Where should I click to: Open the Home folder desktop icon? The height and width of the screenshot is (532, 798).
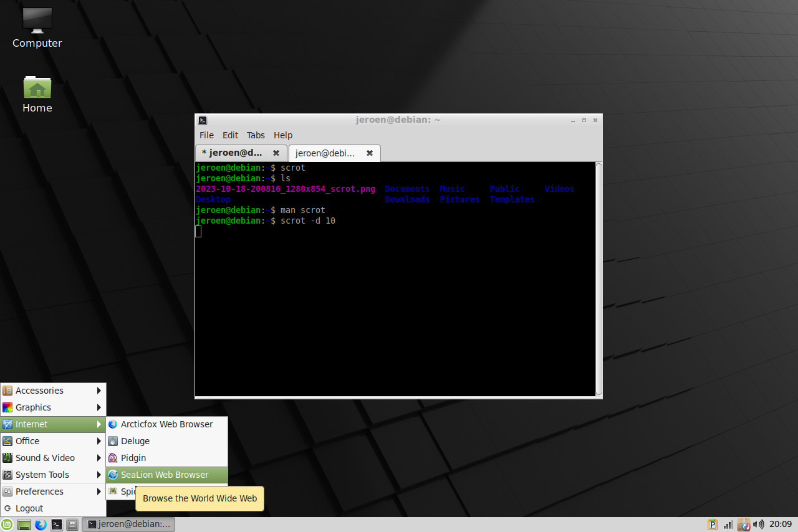pyautogui.click(x=37, y=94)
